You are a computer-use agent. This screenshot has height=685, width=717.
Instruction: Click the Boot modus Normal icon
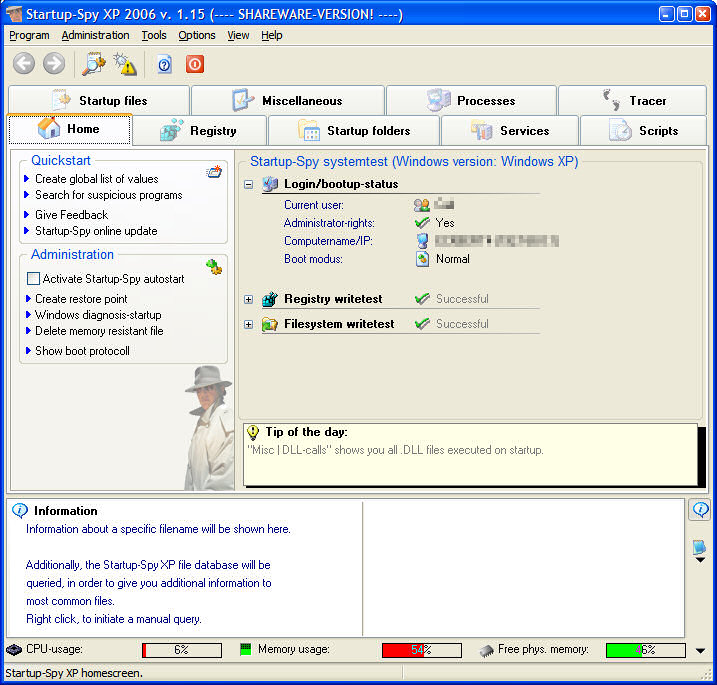pyautogui.click(x=423, y=259)
